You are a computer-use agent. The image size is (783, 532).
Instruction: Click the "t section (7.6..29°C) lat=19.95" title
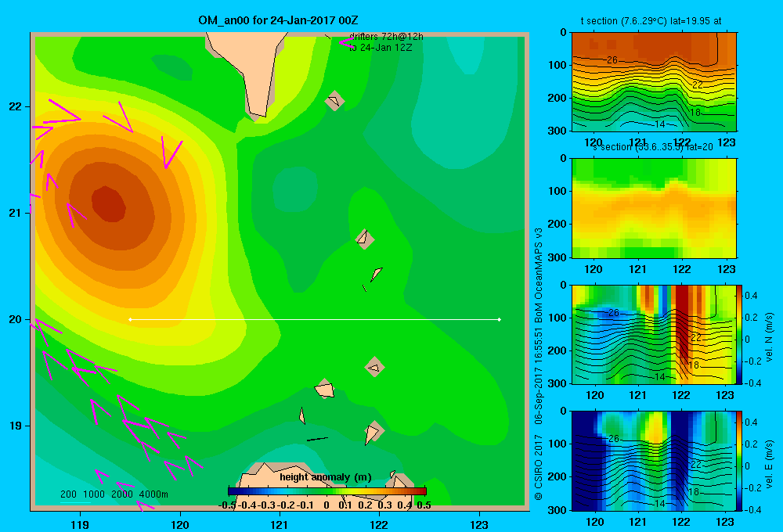(x=651, y=21)
